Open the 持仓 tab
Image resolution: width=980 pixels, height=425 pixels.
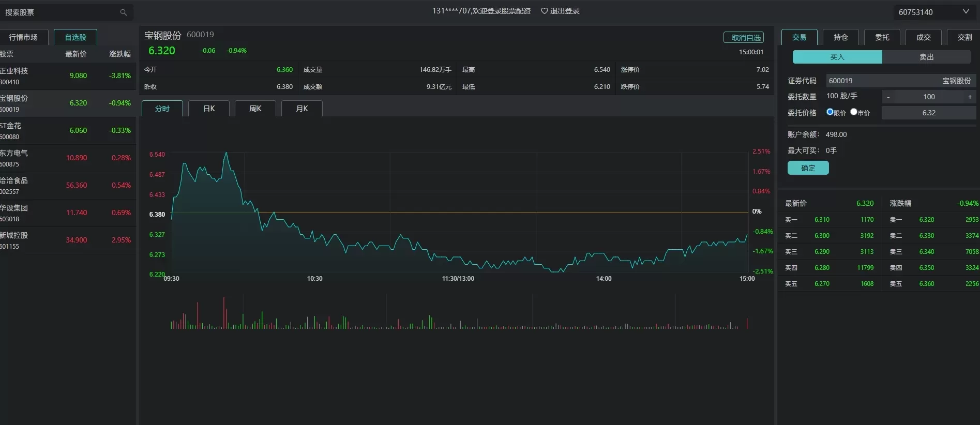pyautogui.click(x=840, y=37)
